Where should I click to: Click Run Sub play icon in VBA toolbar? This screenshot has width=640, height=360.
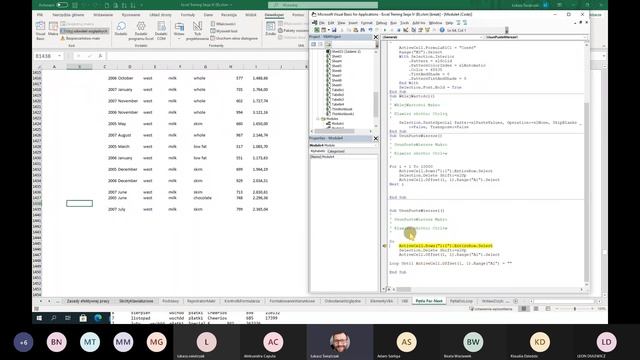click(x=384, y=30)
